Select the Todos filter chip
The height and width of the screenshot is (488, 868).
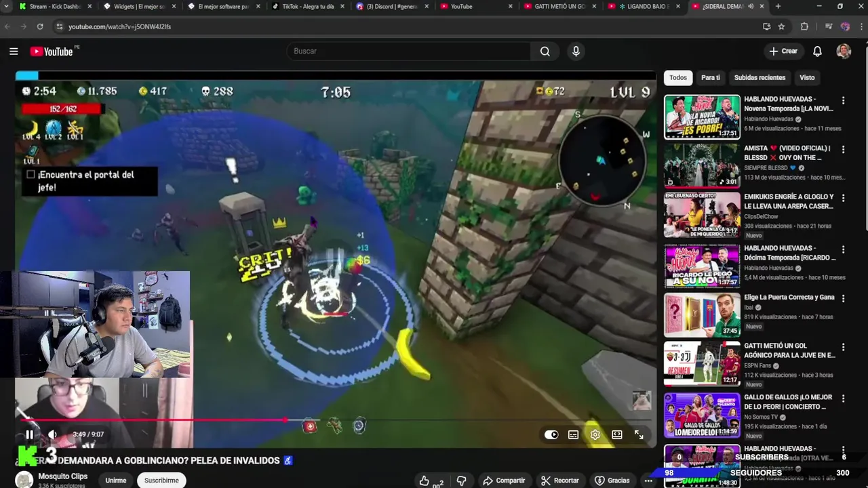(x=678, y=77)
